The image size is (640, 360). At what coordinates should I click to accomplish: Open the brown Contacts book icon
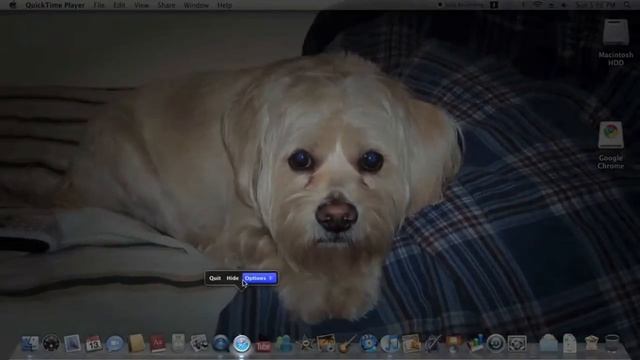[136, 343]
